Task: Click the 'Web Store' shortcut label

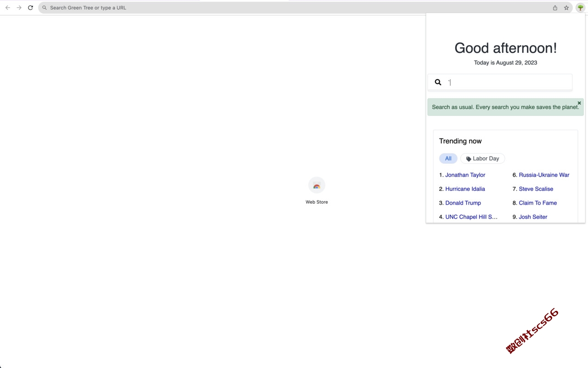Action: 317,202
